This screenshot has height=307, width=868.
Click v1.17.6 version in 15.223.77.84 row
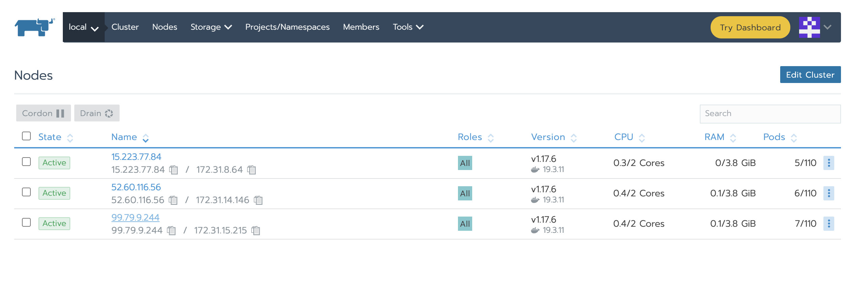tap(543, 159)
